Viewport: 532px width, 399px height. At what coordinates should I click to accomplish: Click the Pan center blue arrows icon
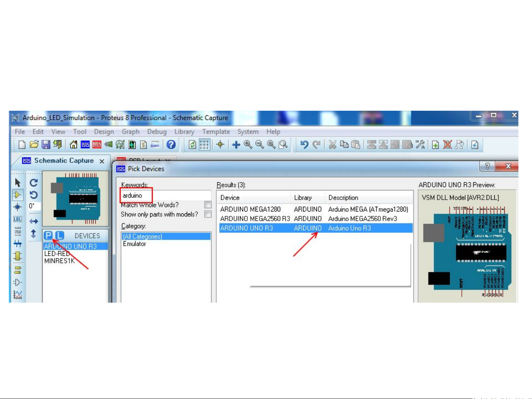pyautogui.click(x=236, y=145)
